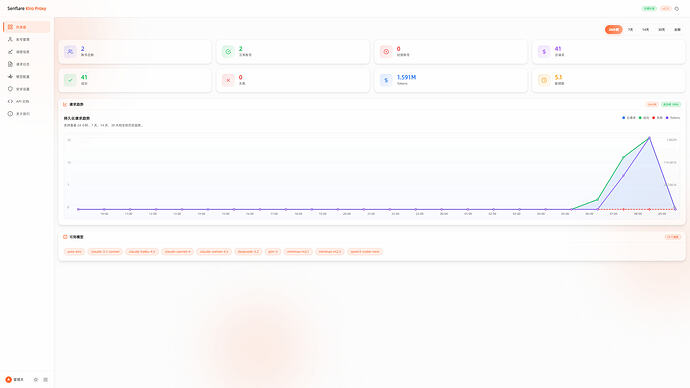Screen dimensions: 690x388
Task: Toggle the blue legend series in chart
Action: (629, 118)
